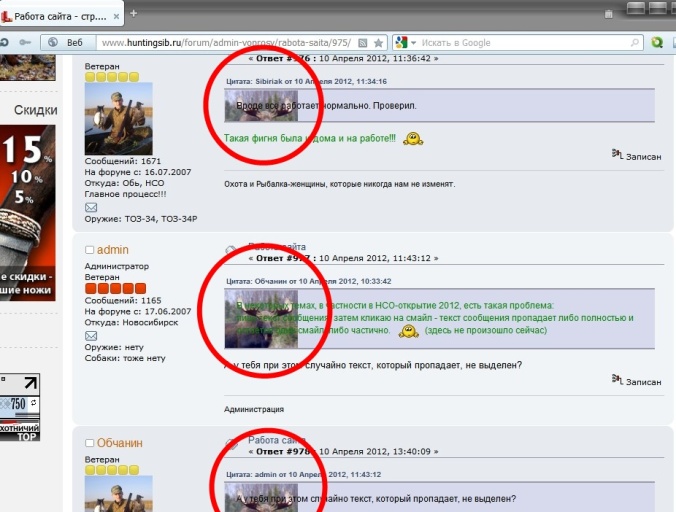This screenshot has width=676, height=512.
Task: Click "Сообщений: 1671" text
Action: pos(123,161)
